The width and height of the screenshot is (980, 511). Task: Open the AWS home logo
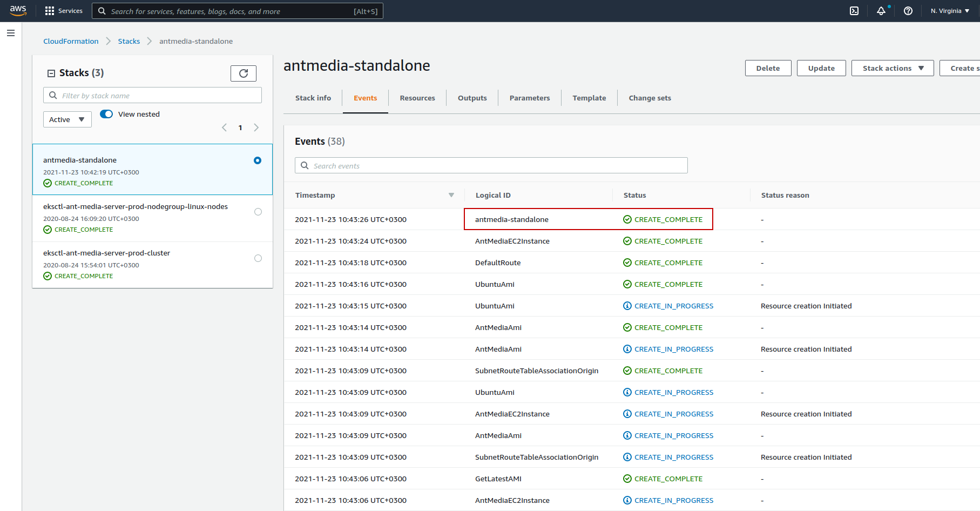[18, 10]
